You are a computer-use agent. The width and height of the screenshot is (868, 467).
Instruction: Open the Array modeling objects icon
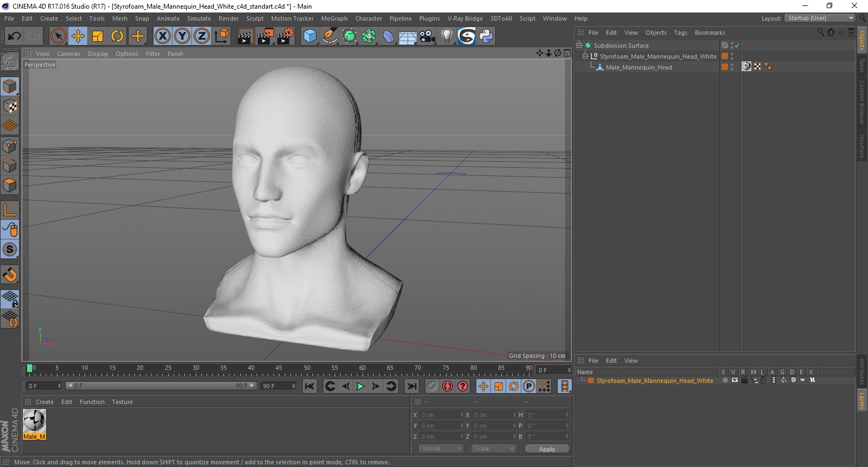tap(369, 36)
